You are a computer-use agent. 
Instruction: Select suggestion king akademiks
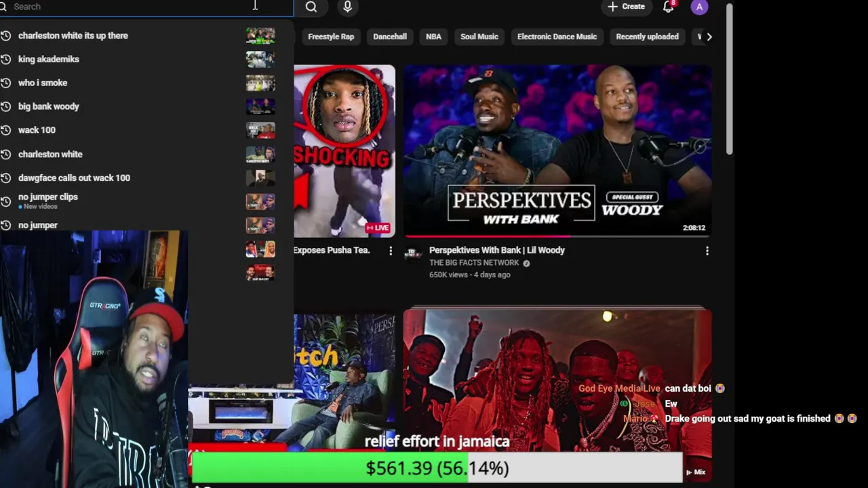[49, 59]
